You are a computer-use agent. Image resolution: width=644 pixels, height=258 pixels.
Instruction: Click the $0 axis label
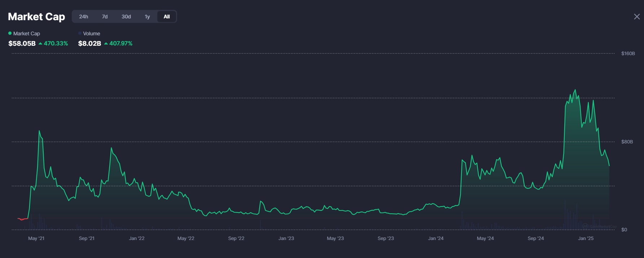pyautogui.click(x=624, y=230)
